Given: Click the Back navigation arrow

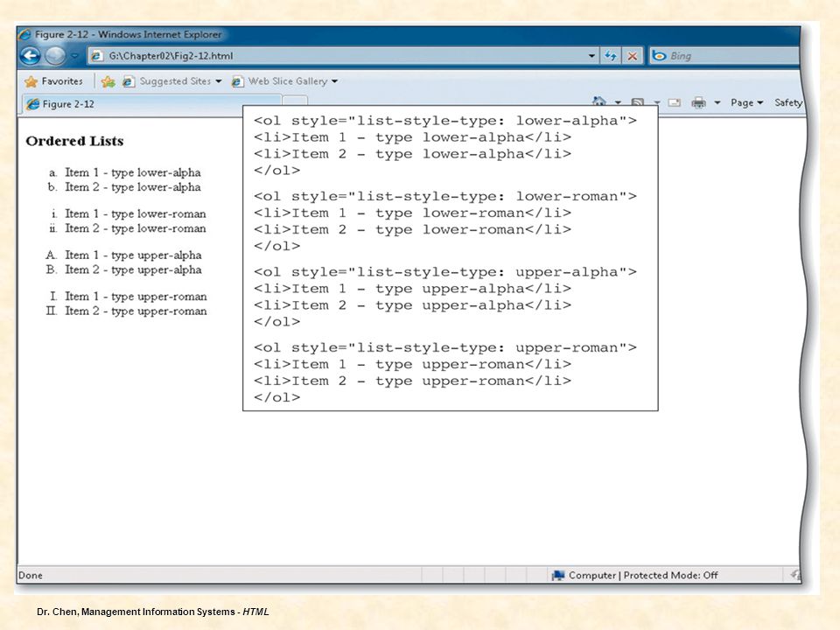Looking at the screenshot, I should tap(31, 56).
